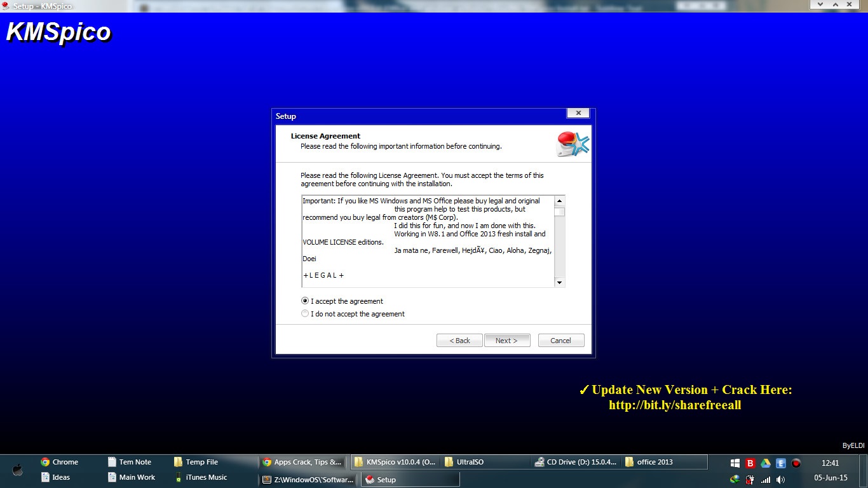The height and width of the screenshot is (488, 868).
Task: Switch to the office 2013 folder window
Action: (665, 462)
